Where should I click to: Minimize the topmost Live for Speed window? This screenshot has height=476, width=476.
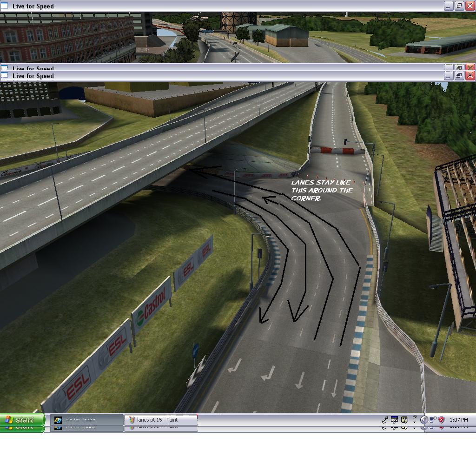pos(448,6)
